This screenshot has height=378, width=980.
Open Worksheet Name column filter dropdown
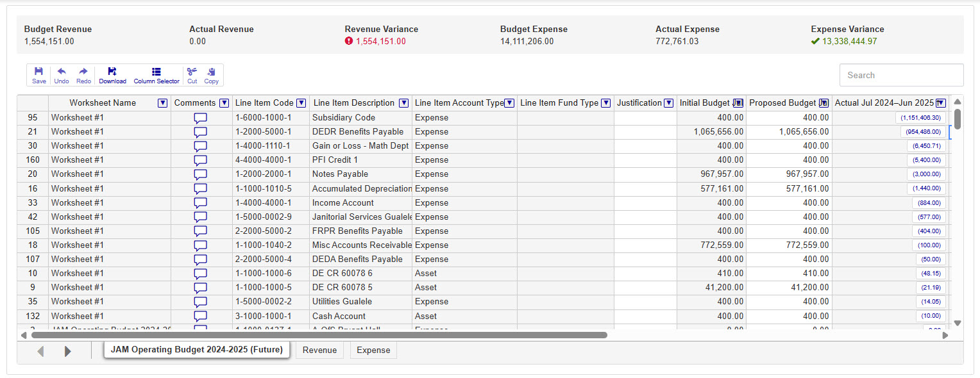tap(162, 103)
